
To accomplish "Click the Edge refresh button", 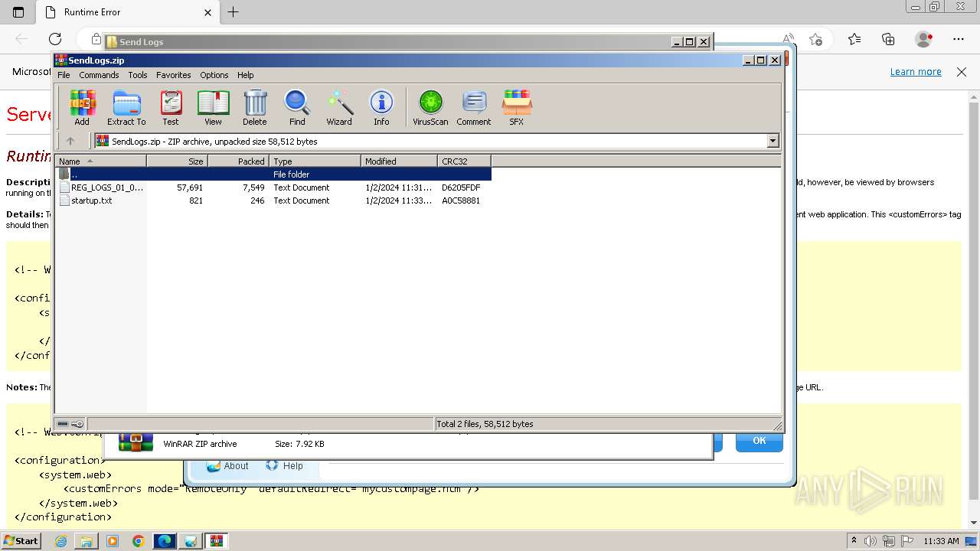I will pos(55,39).
